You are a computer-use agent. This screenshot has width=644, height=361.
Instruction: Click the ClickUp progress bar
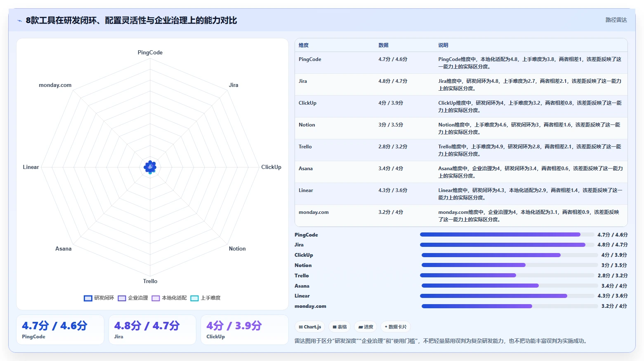pos(510,255)
